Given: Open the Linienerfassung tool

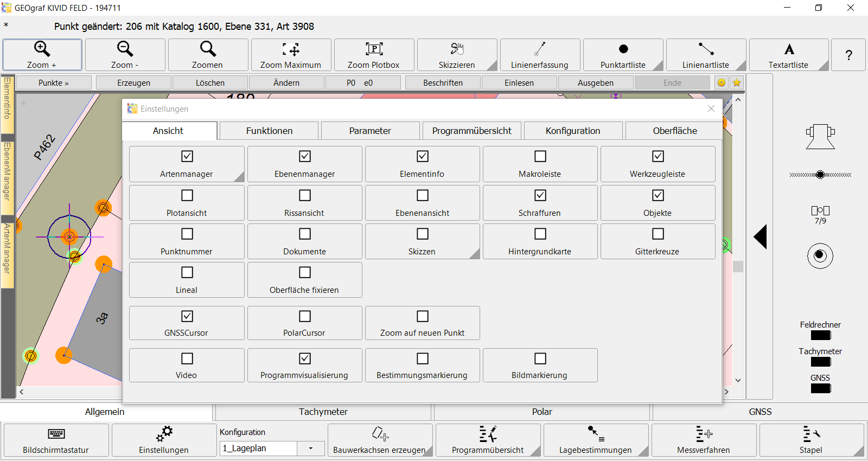Looking at the screenshot, I should pos(539,54).
